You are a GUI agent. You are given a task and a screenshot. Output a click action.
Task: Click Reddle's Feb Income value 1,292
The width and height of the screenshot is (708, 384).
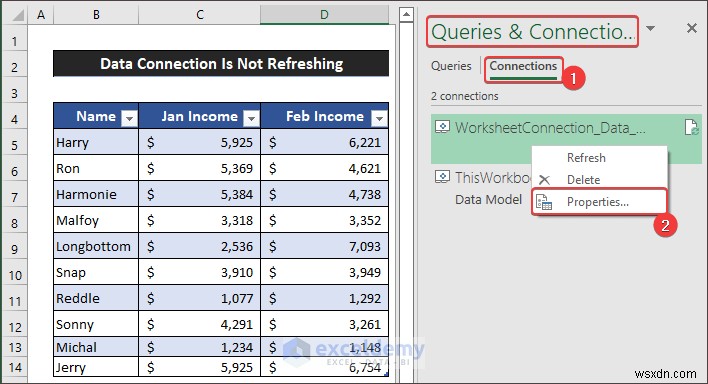pyautogui.click(x=325, y=298)
